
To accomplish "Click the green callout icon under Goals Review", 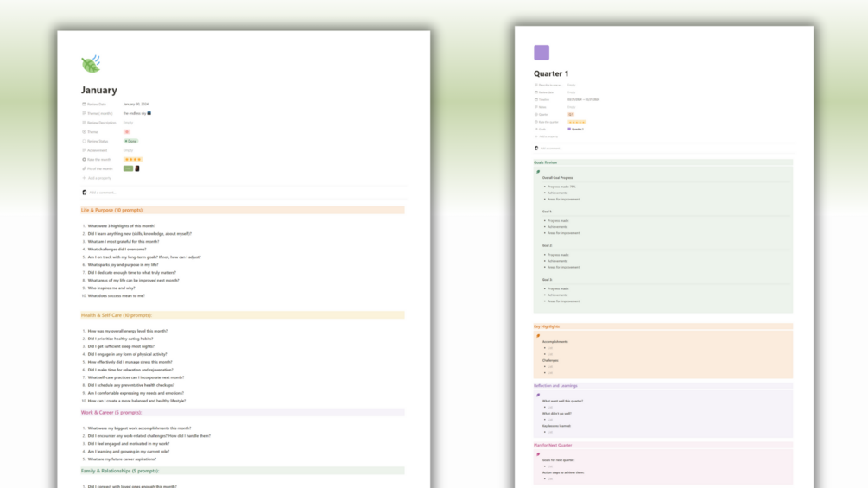I will point(538,172).
